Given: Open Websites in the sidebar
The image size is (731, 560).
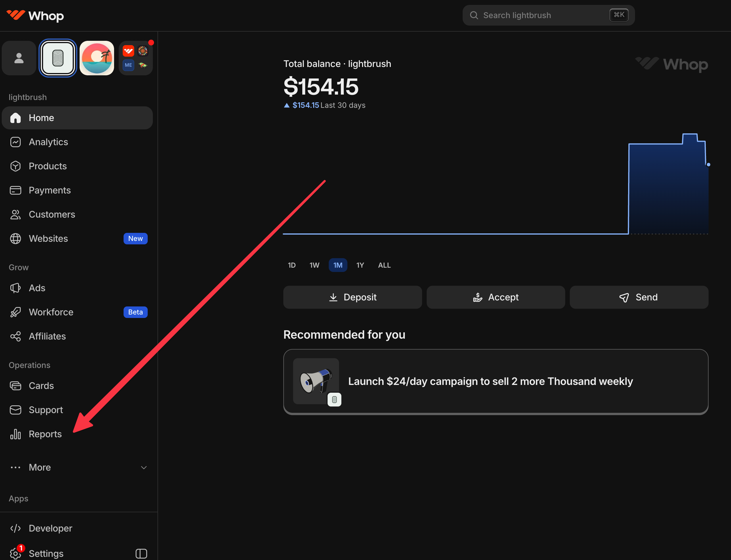Looking at the screenshot, I should [x=77, y=239].
